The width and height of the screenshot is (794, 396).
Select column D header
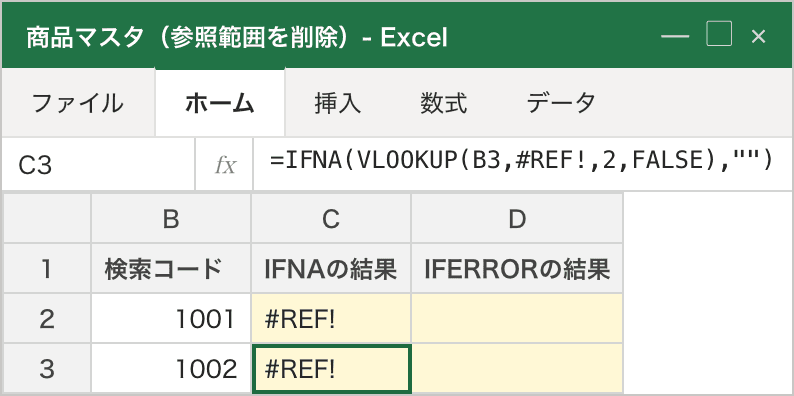coord(517,219)
